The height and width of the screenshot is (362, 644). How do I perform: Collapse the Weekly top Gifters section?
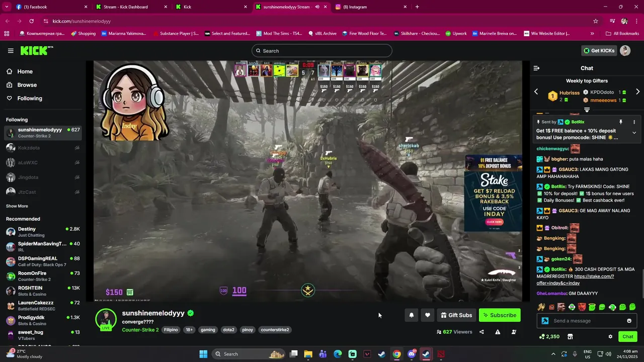pos(587,110)
